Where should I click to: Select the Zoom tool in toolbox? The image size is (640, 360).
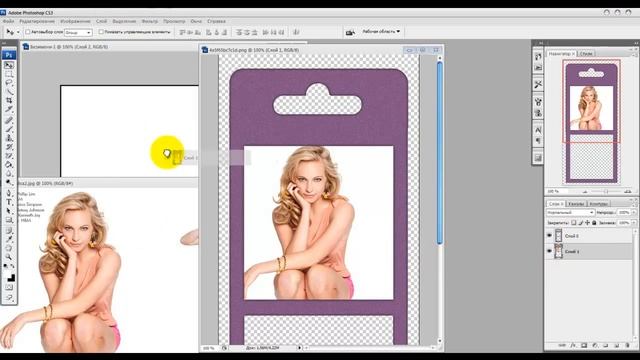tap(9, 257)
